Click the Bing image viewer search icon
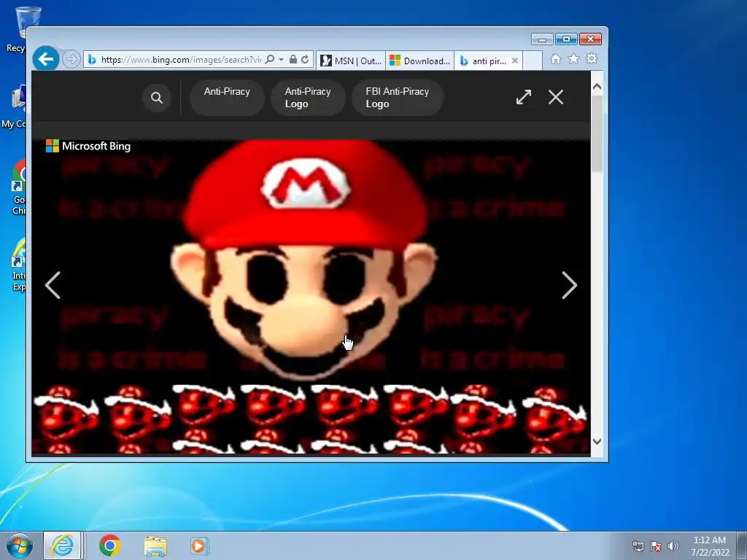The image size is (747, 560). (157, 98)
